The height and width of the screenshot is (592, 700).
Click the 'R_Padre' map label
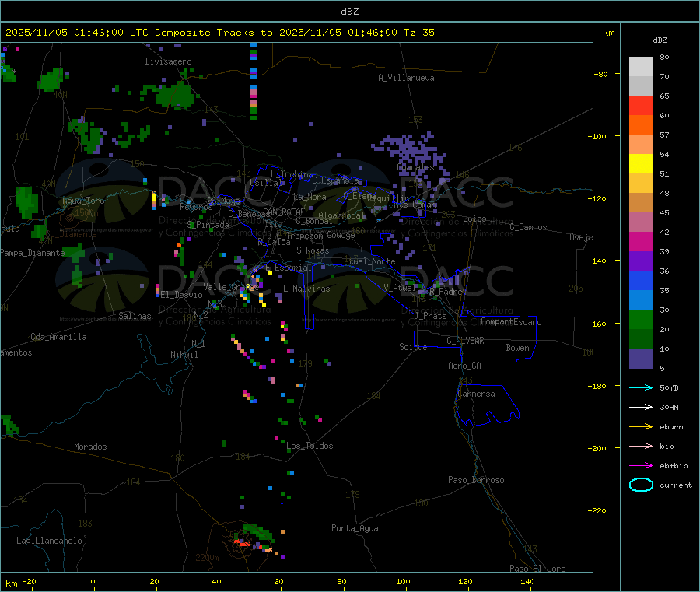(446, 292)
